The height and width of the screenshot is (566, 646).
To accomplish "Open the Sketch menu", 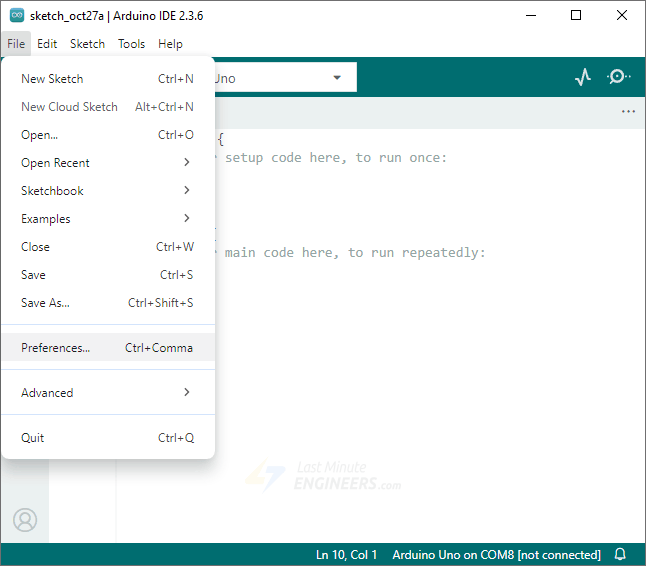I will pos(87,44).
